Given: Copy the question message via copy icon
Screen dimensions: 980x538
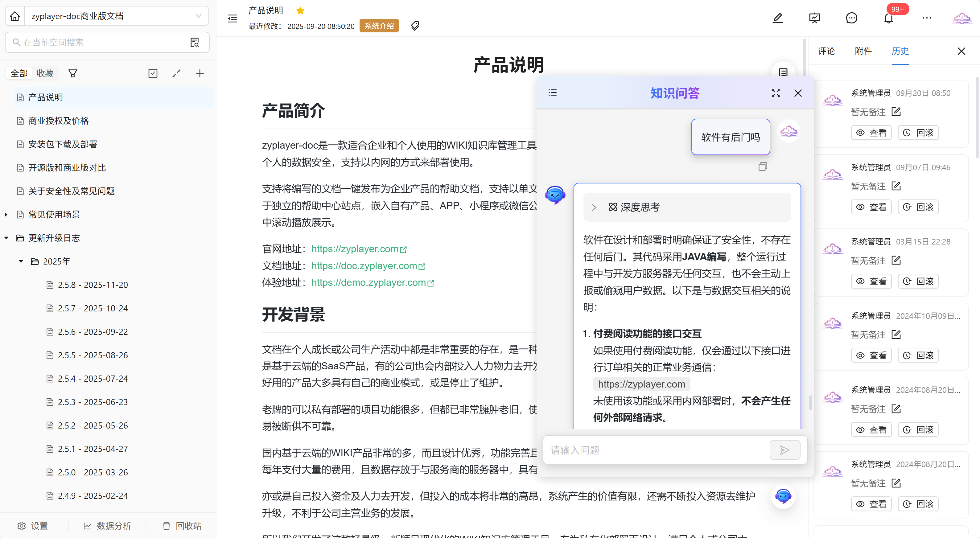Looking at the screenshot, I should tap(763, 167).
